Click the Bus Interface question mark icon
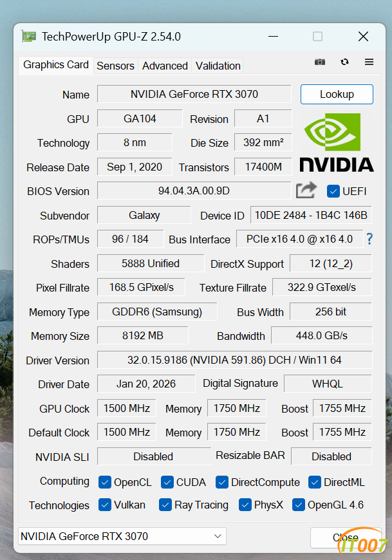The image size is (392, 560). tap(369, 239)
